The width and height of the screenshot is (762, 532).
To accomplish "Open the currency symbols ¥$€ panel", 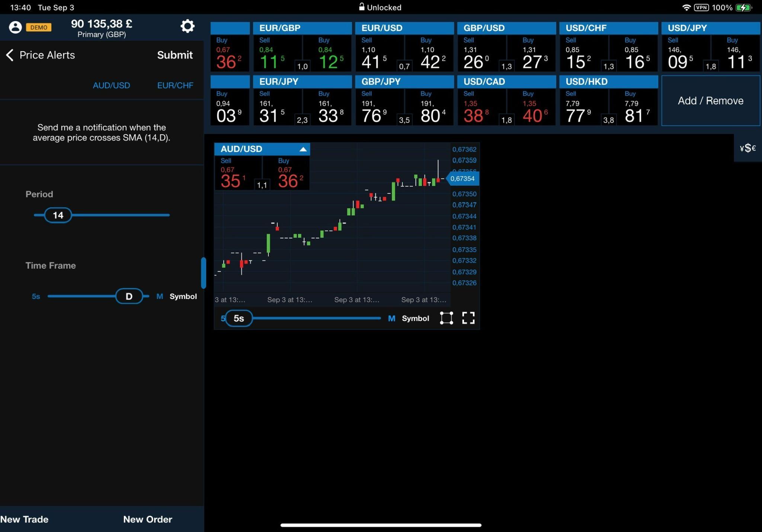I will coord(747,148).
